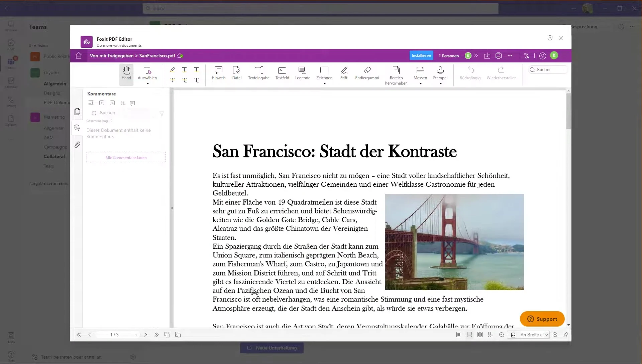642x364 pixels.
Task: Jump to the first page
Action: 79,335
